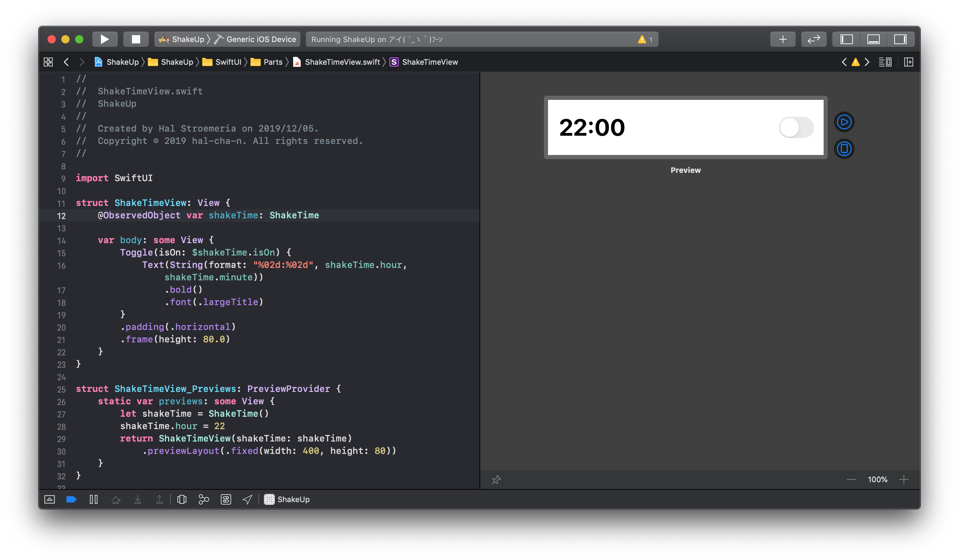Click the warning icon in the jump bar

click(x=855, y=62)
